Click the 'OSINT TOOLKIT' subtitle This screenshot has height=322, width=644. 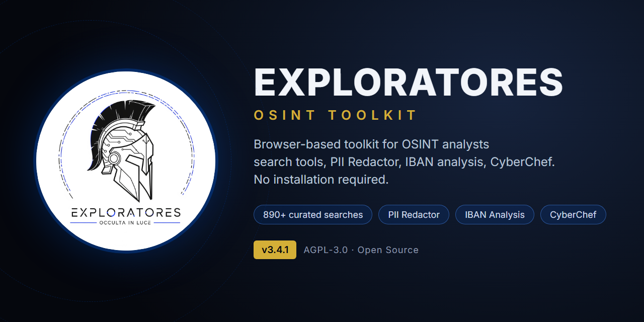336,115
